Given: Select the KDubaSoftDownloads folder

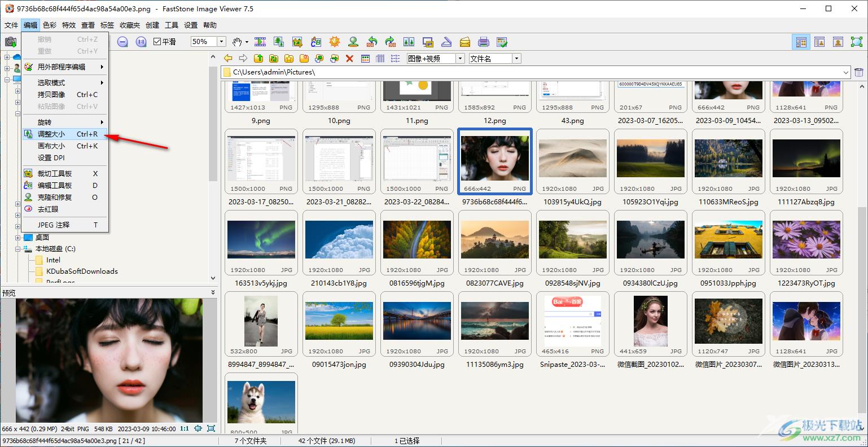Looking at the screenshot, I should pos(82,271).
